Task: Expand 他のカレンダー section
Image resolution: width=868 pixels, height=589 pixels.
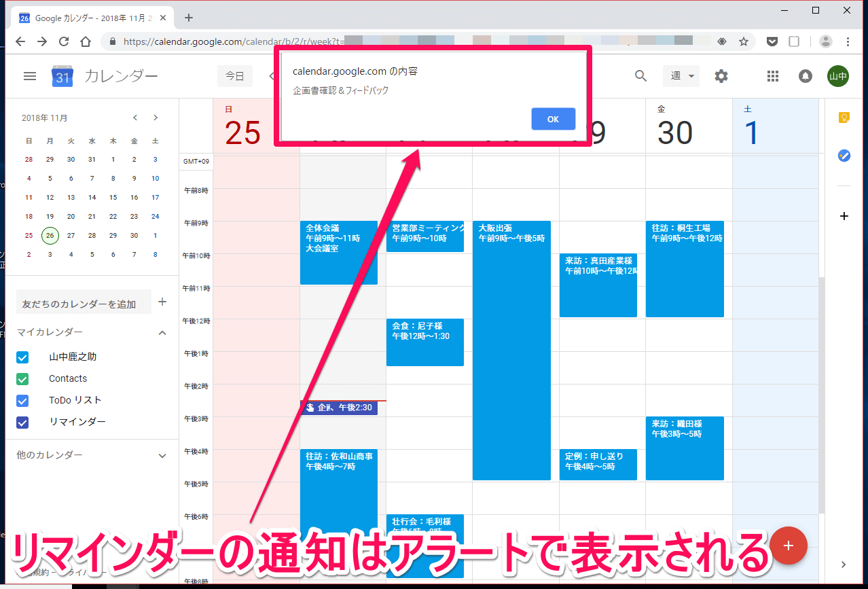Action: pyautogui.click(x=162, y=456)
